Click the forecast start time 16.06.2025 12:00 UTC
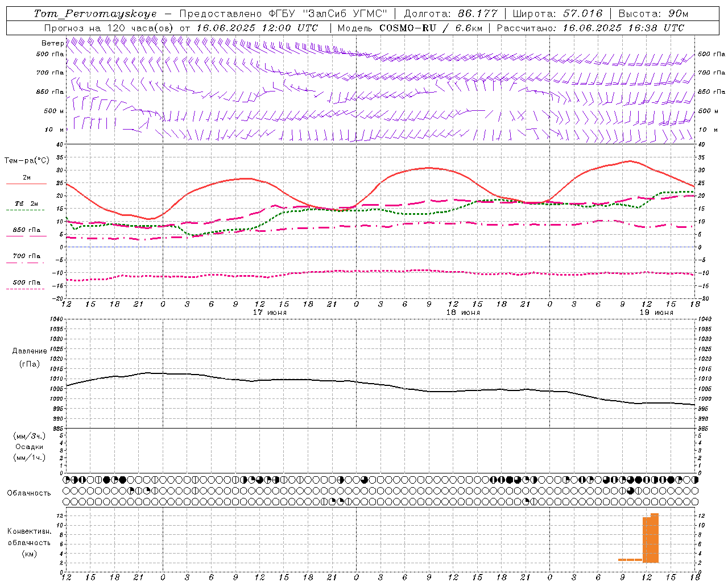 (x=257, y=28)
